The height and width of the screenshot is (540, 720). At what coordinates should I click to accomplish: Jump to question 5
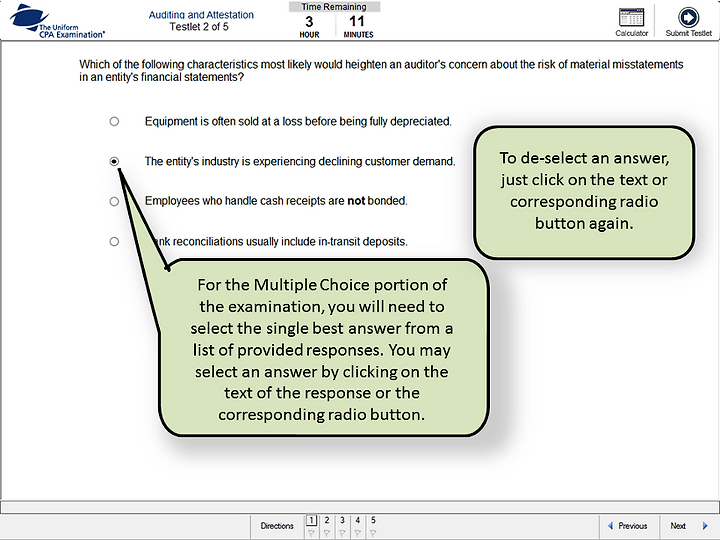[373, 520]
